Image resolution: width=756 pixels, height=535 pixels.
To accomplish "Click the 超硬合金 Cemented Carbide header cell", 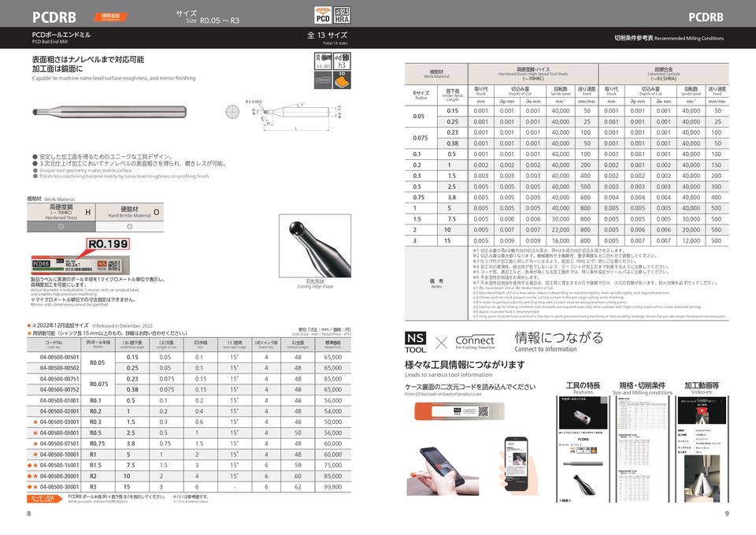I will tap(664, 74).
